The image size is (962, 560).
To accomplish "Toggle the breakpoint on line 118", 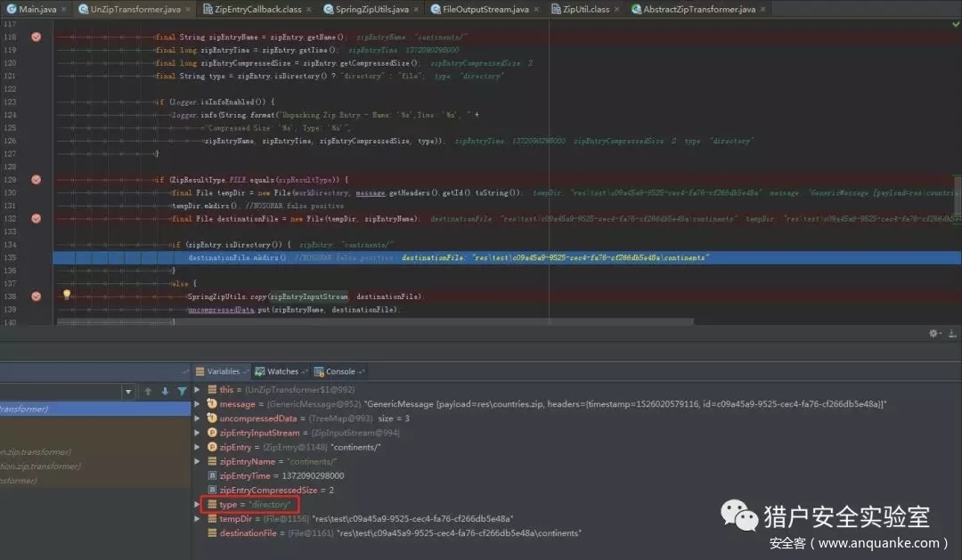I will (36, 37).
